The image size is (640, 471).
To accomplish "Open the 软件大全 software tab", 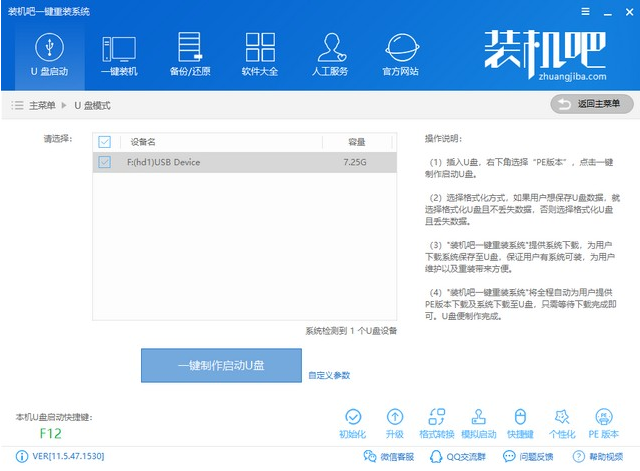I will (x=259, y=54).
